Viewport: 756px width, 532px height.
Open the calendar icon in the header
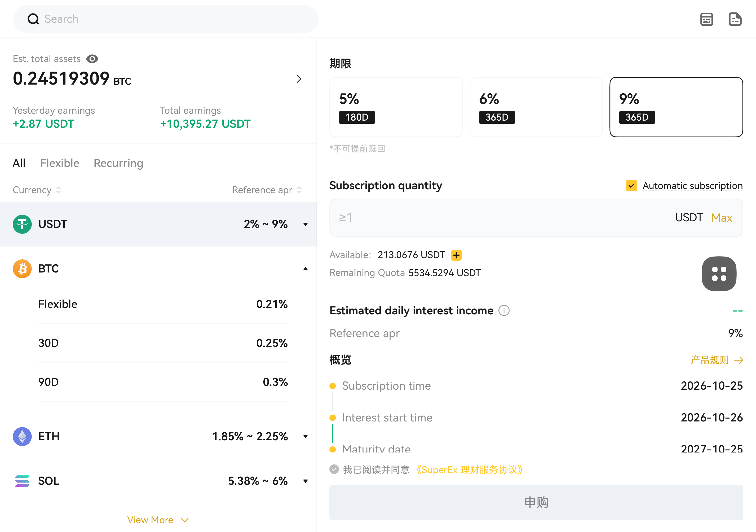(x=706, y=19)
